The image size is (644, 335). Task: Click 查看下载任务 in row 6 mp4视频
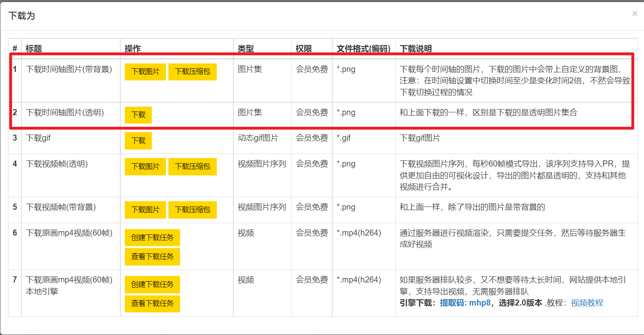point(152,257)
